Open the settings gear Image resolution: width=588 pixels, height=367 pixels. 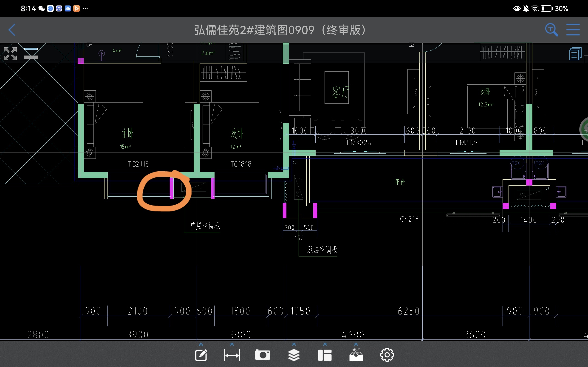[387, 355]
